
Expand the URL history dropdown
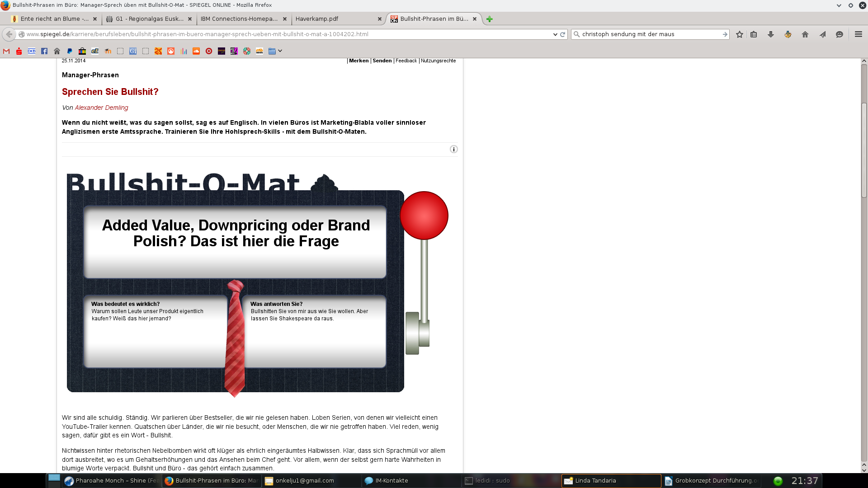555,34
